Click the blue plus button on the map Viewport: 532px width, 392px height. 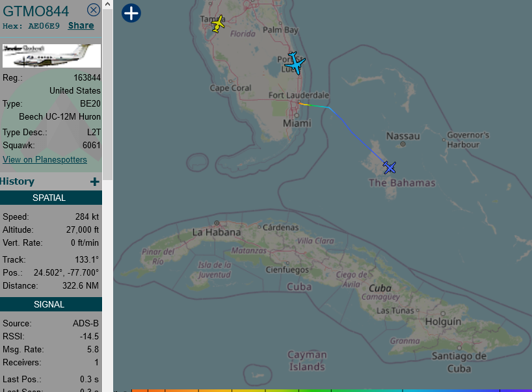pos(131,13)
